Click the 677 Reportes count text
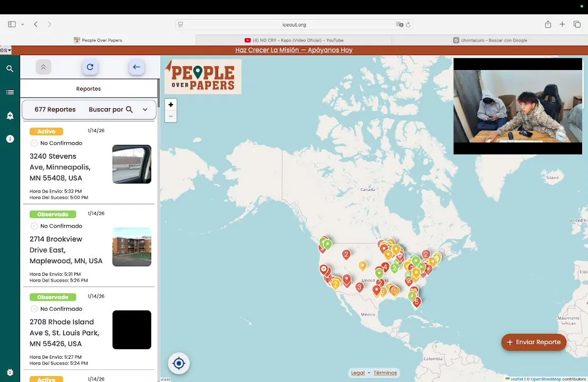The image size is (588, 382). click(x=55, y=109)
